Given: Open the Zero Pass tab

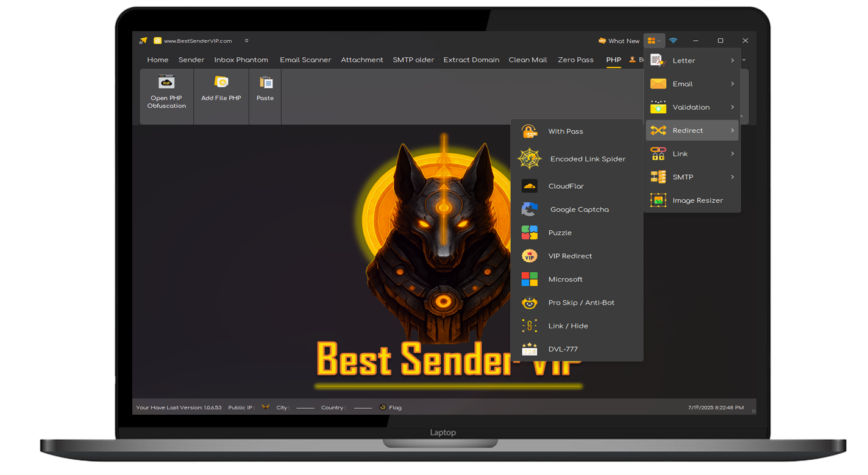Looking at the screenshot, I should [x=575, y=60].
